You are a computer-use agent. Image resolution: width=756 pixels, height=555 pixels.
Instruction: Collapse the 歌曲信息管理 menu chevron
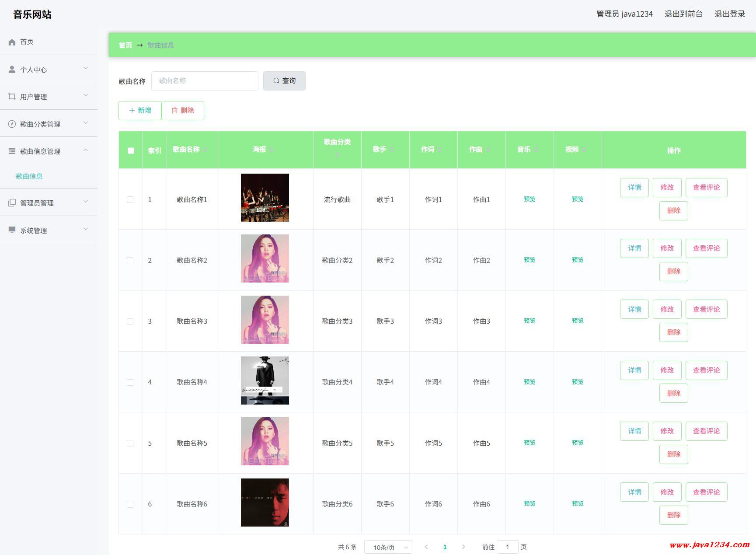pyautogui.click(x=86, y=150)
